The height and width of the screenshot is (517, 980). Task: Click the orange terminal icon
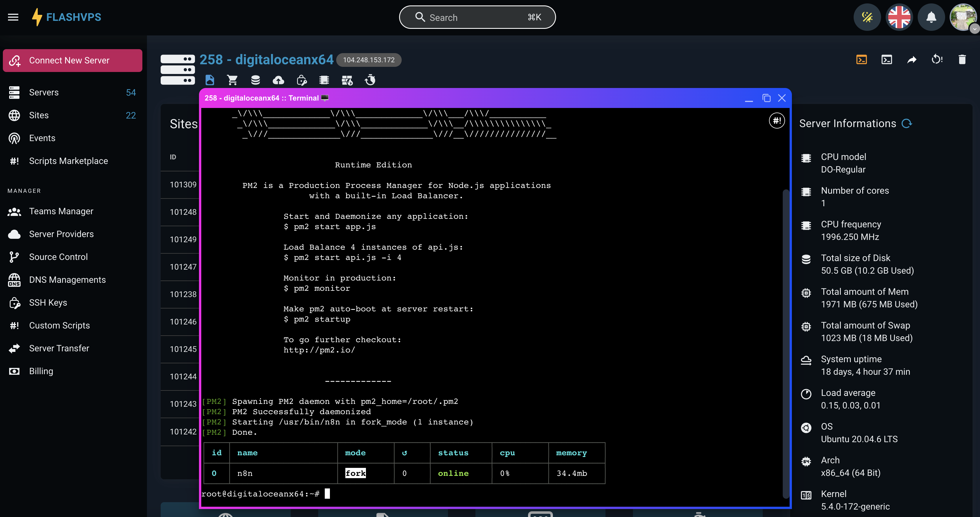(861, 60)
